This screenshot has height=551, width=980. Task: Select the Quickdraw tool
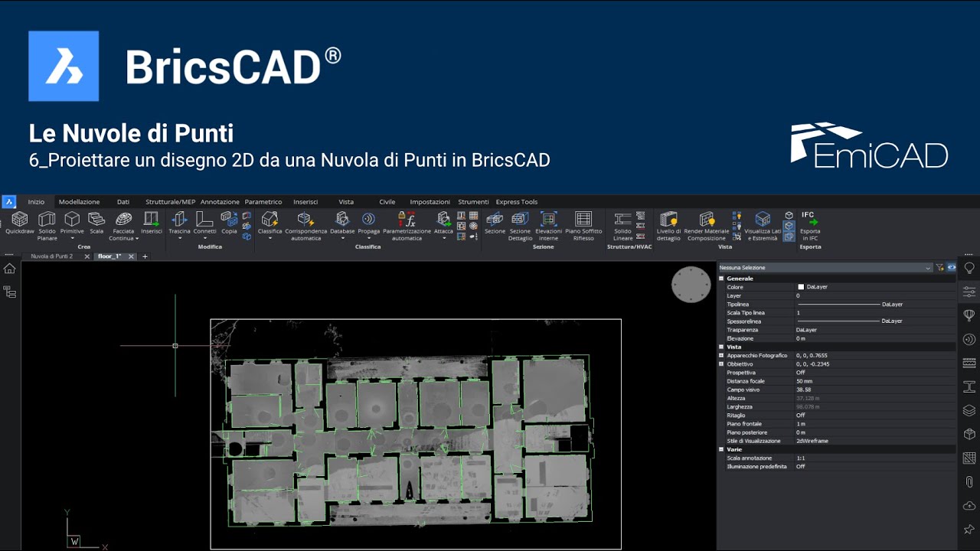[19, 224]
